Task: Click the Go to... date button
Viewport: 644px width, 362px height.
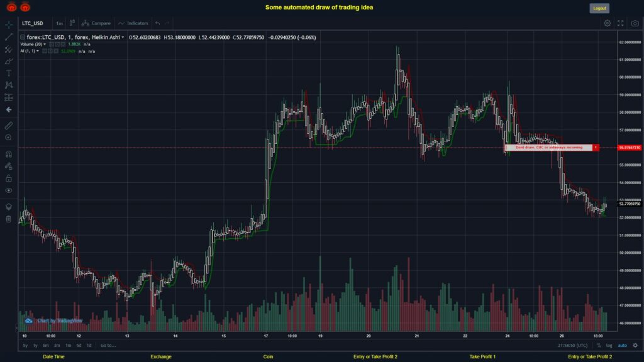Action: pyautogui.click(x=108, y=346)
